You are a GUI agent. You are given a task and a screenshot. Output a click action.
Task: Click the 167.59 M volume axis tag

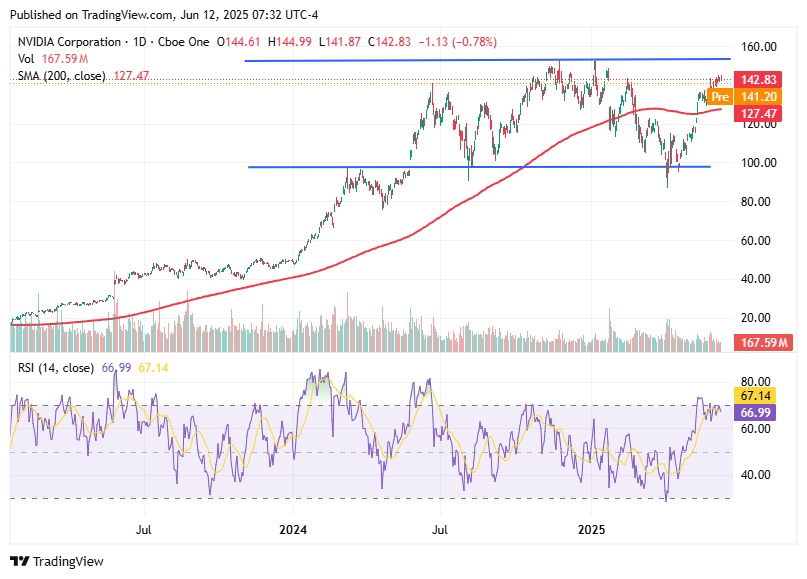[x=764, y=342]
